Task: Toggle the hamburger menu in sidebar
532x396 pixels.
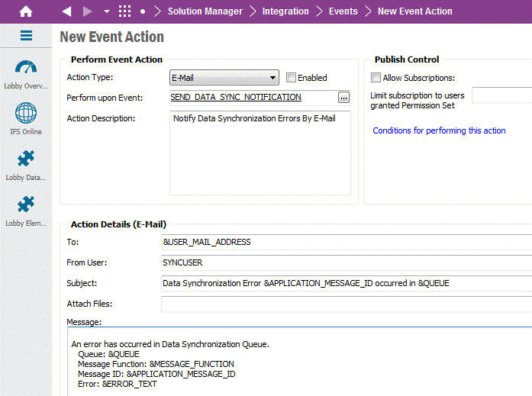Action: click(26, 36)
